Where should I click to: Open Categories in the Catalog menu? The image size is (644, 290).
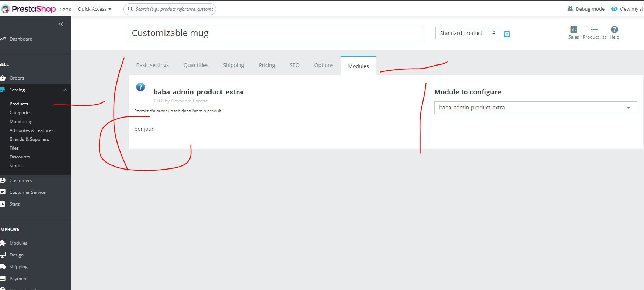tap(20, 113)
